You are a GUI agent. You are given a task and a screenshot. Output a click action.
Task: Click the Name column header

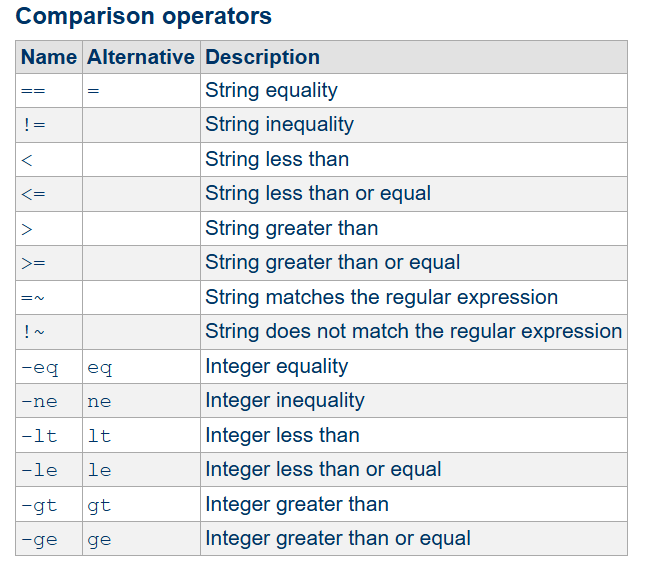click(49, 57)
